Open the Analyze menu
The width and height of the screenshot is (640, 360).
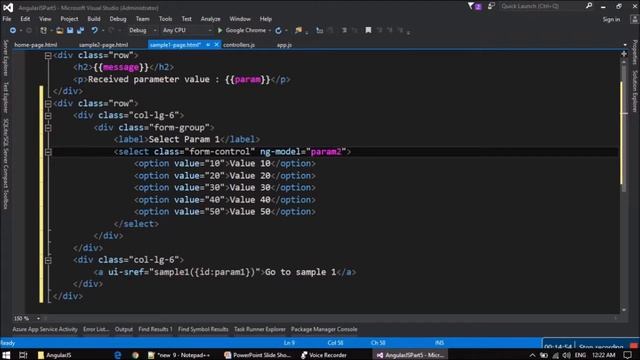211,19
